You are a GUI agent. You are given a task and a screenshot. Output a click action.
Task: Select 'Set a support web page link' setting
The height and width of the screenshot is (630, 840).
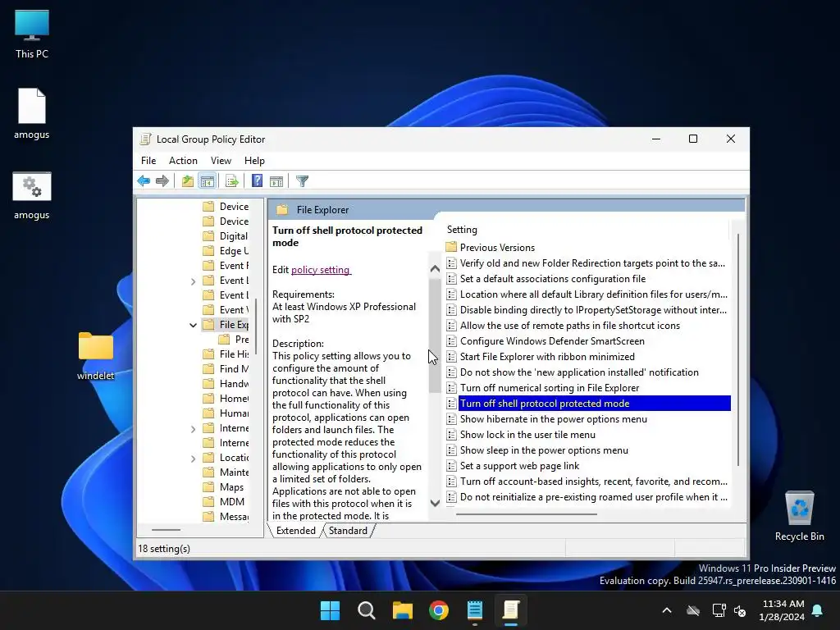(x=513, y=466)
